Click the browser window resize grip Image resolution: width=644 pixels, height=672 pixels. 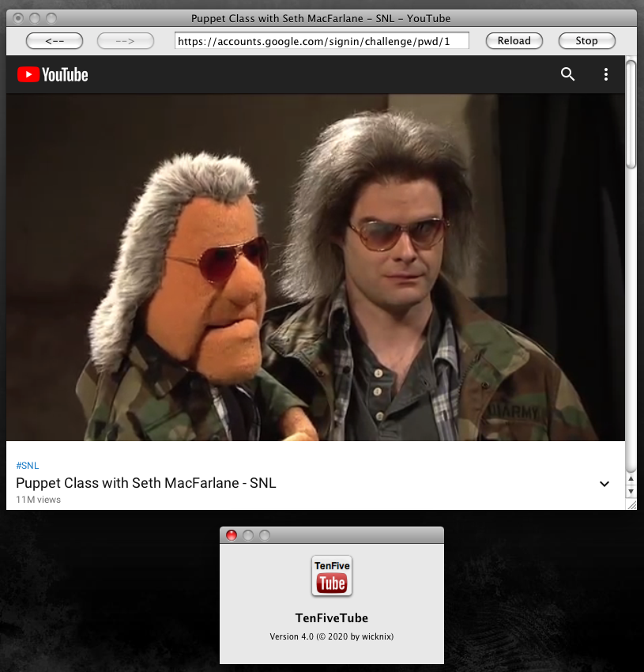[x=631, y=505]
